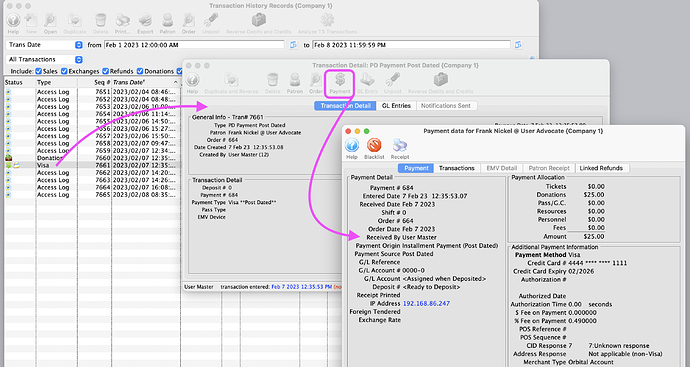Click transaction entered timestamp link

point(301,287)
